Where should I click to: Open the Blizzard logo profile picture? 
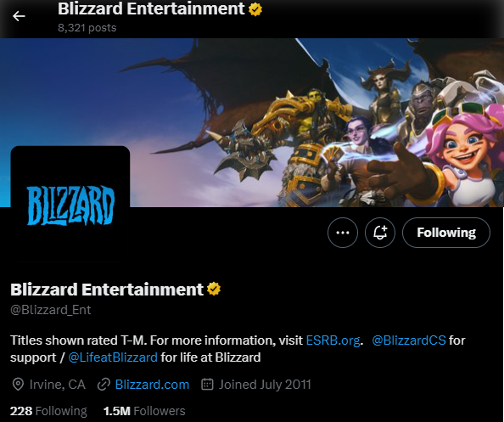pyautogui.click(x=70, y=205)
